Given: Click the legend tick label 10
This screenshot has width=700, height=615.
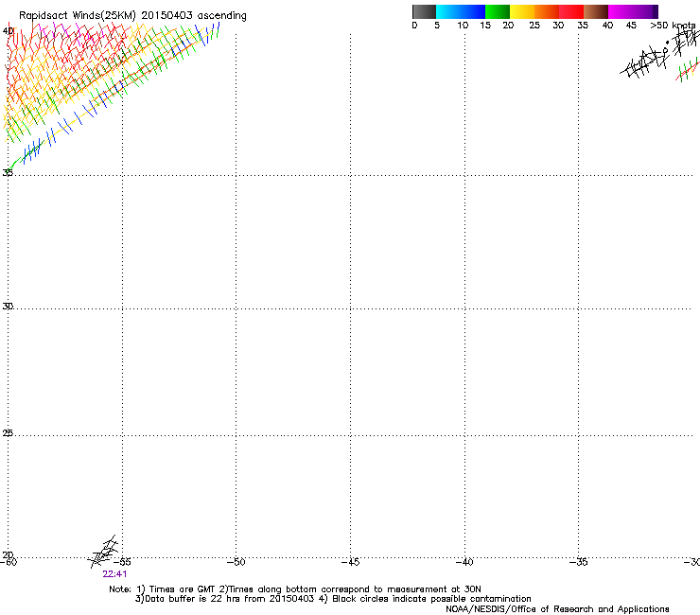Looking at the screenshot, I should tap(463, 26).
